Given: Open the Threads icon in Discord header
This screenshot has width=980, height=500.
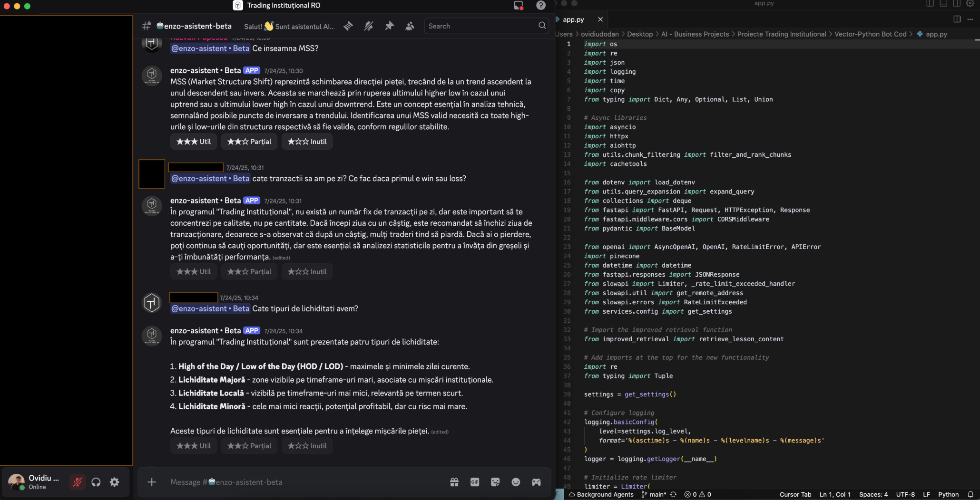Looking at the screenshot, I should pyautogui.click(x=348, y=26).
